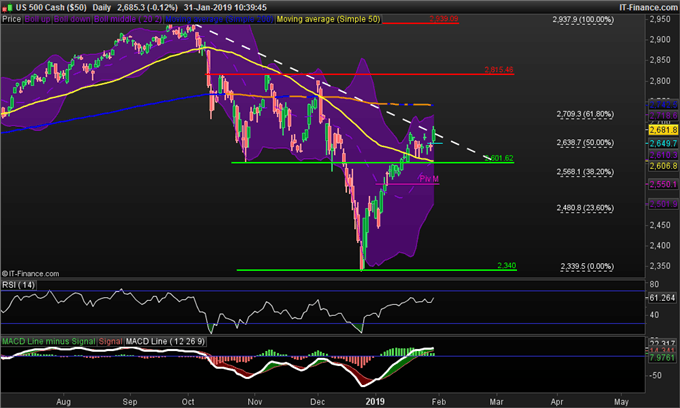Click the 2,339.5 (0.00%) Fibonacci label
Viewport: 680px width, 408px height.
pyautogui.click(x=587, y=267)
